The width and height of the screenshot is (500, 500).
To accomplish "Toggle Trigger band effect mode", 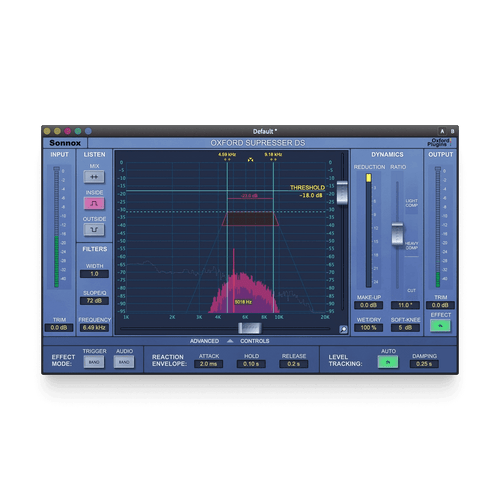I will tap(94, 362).
